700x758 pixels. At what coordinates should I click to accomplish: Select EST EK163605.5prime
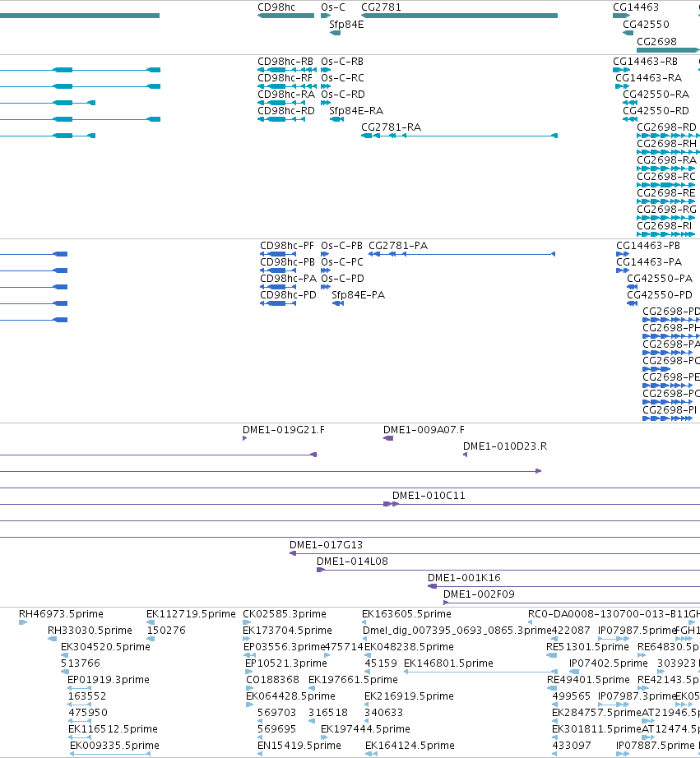[364, 622]
